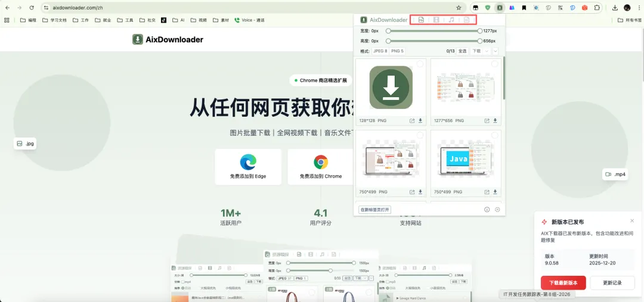
Task: Expand the rightmost chevron in the format row
Action: pos(496,51)
